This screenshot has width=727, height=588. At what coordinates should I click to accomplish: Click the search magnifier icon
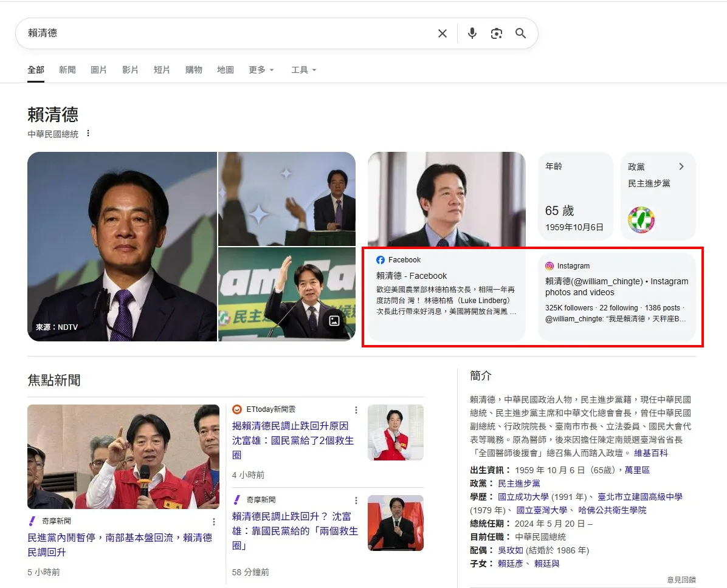click(x=520, y=33)
